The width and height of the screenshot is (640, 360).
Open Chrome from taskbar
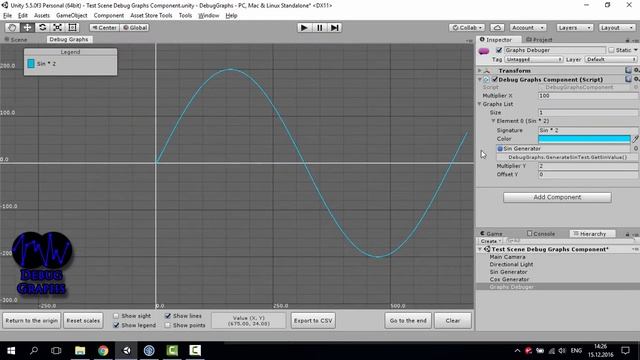pos(103,351)
